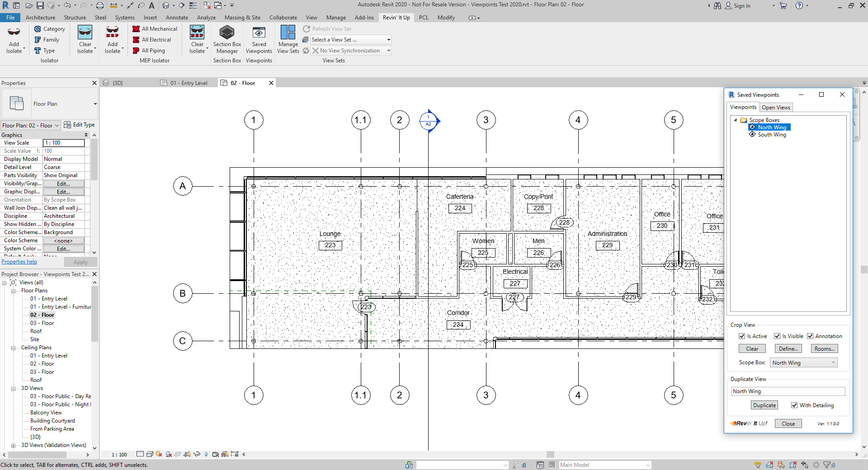Click the Define... button in Crop View
868x470 pixels.
[788, 349]
